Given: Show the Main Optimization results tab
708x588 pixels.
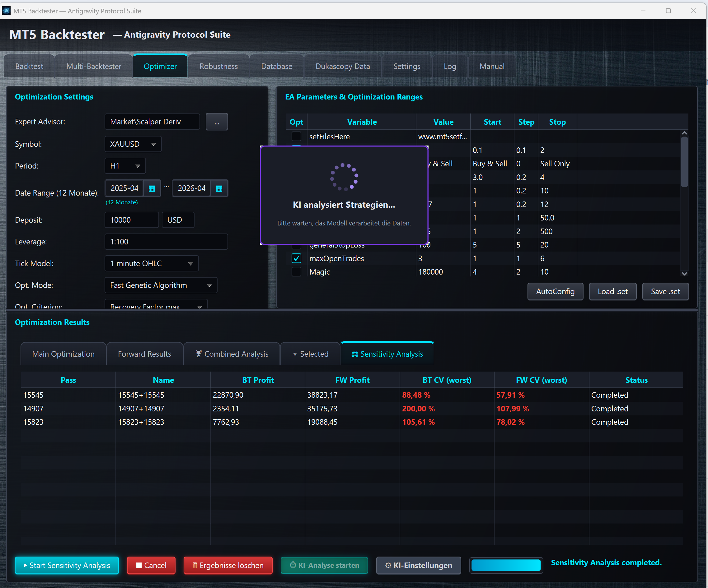Looking at the screenshot, I should point(63,354).
